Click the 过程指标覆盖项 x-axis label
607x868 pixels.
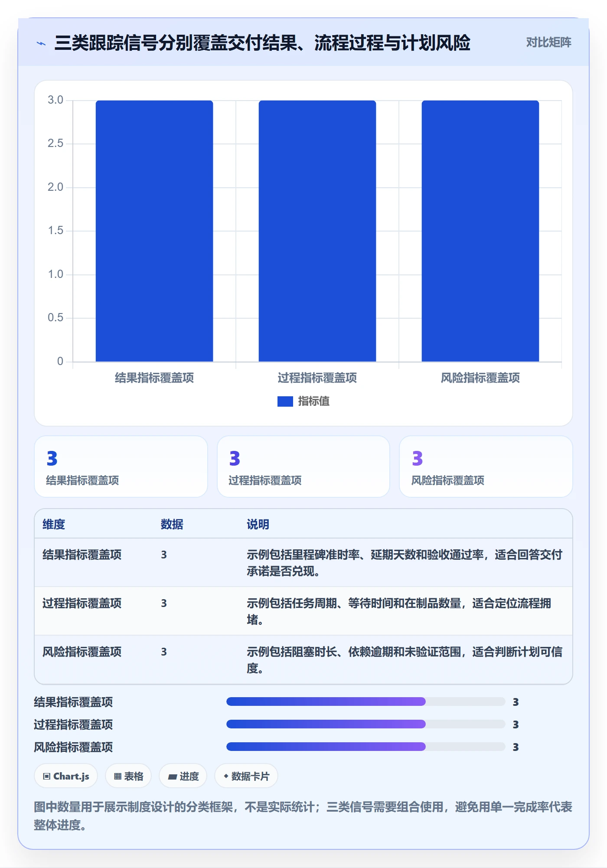coord(317,378)
